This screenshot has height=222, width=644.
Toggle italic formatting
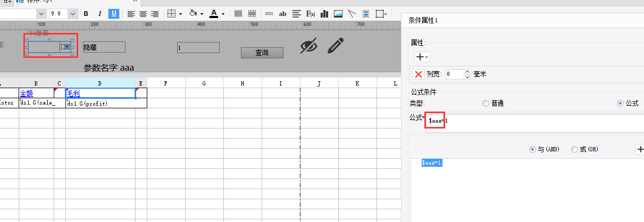tap(99, 14)
